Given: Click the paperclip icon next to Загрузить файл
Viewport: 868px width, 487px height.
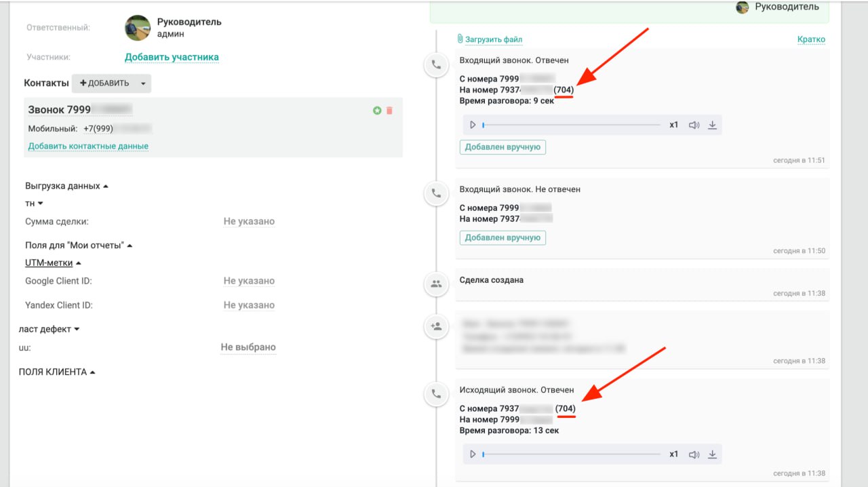Looking at the screenshot, I should [460, 39].
